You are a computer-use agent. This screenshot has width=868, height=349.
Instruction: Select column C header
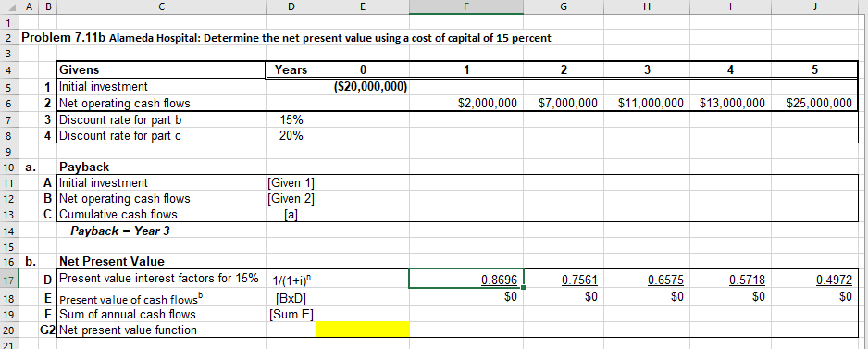coord(161,6)
